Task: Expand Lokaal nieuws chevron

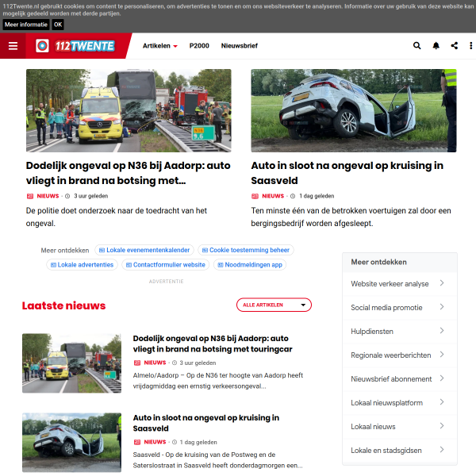Action: (442, 426)
